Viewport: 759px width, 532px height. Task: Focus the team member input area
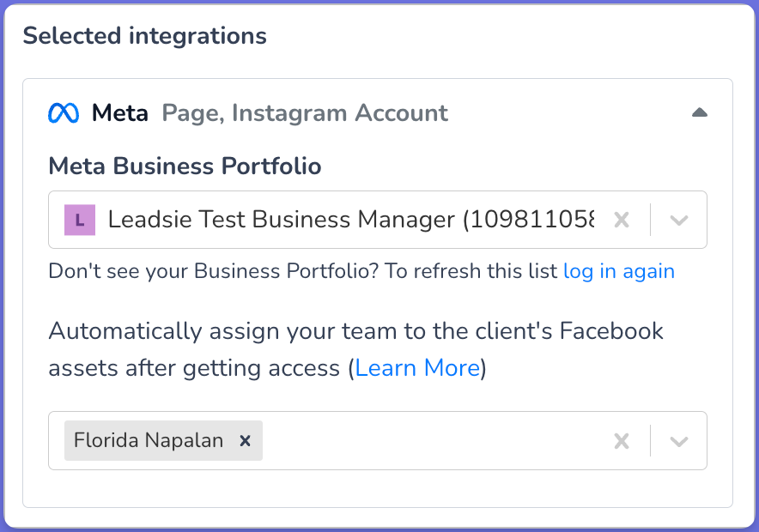tap(429, 441)
